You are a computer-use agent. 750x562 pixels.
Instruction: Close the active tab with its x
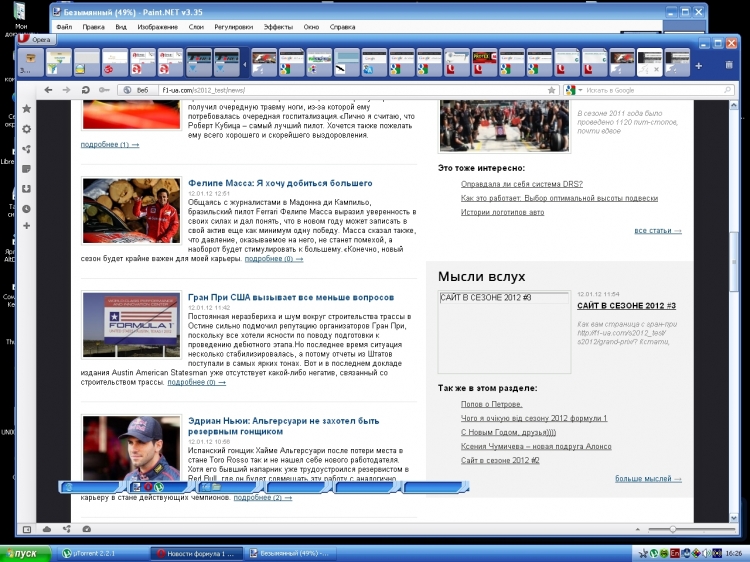point(657,70)
